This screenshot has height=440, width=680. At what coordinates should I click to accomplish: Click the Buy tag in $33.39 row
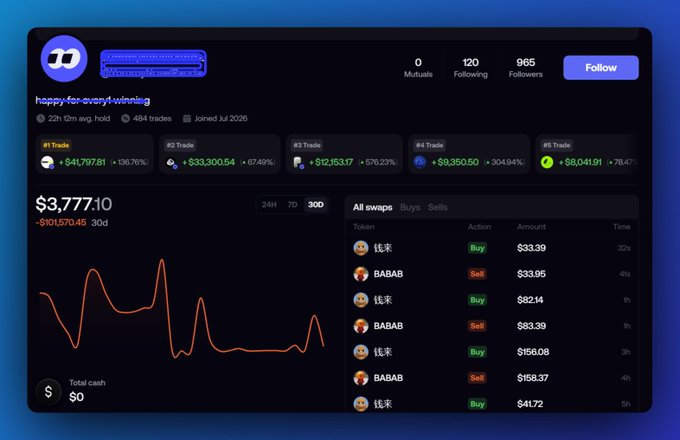(x=477, y=248)
